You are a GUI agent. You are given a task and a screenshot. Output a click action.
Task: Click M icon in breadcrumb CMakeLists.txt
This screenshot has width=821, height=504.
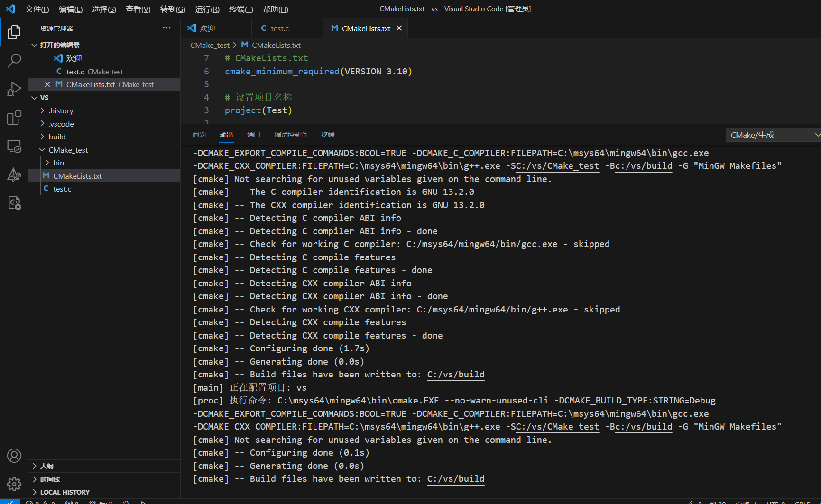pos(245,45)
